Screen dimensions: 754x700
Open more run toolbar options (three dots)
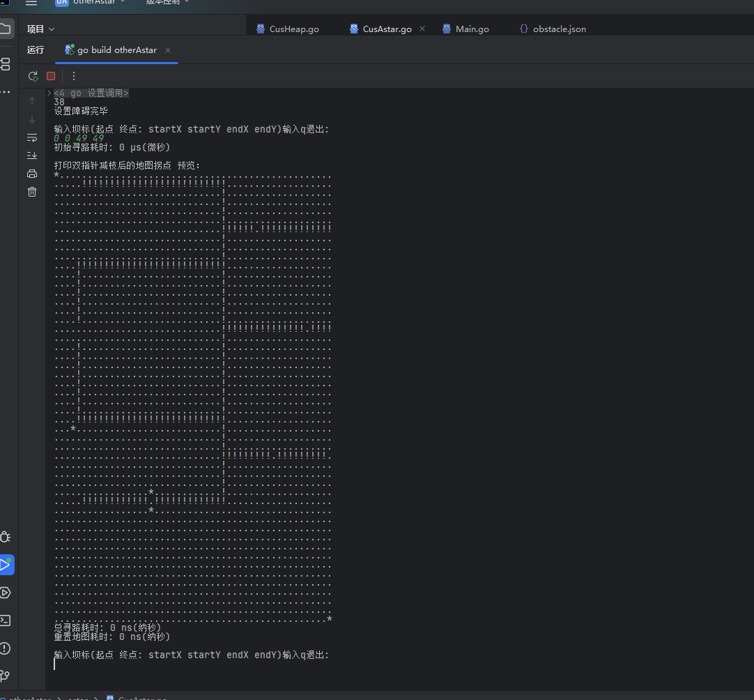74,76
